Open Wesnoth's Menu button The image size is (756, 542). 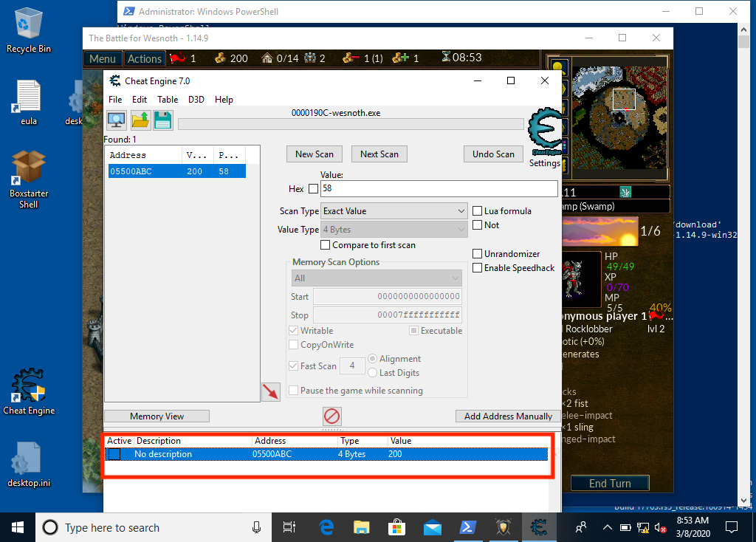[x=102, y=58]
